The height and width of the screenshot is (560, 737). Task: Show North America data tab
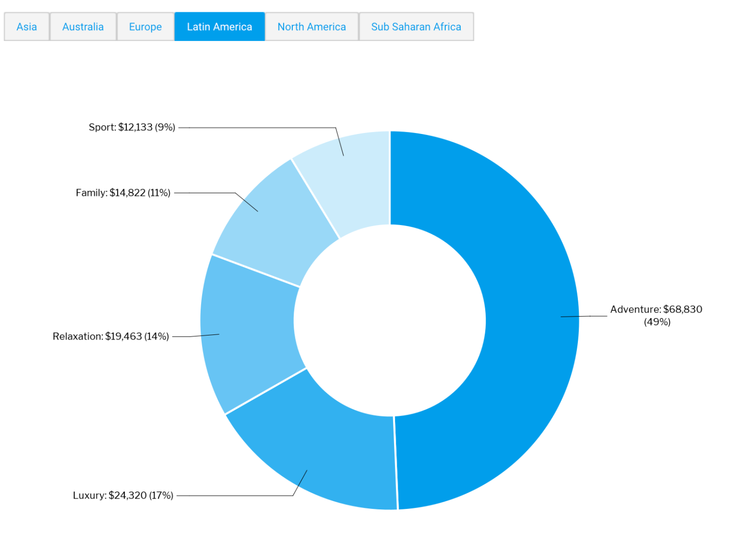(311, 27)
